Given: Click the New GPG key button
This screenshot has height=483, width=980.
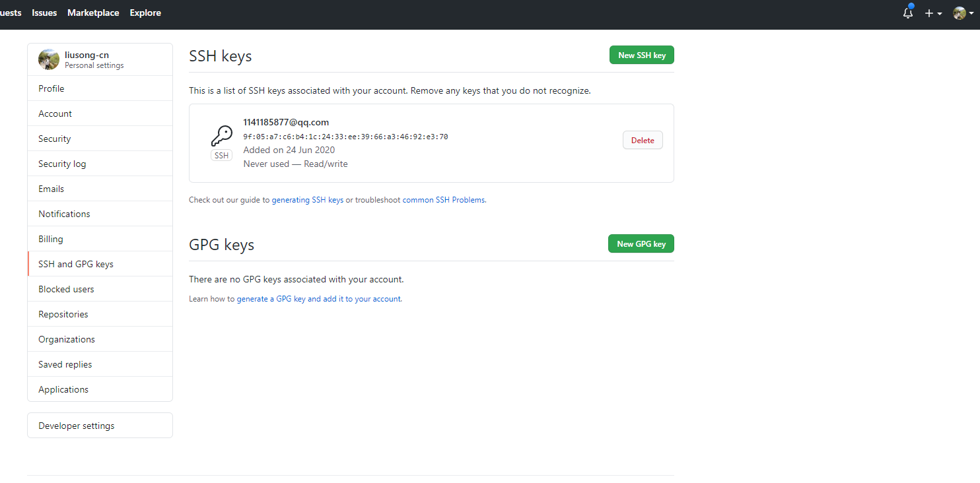Looking at the screenshot, I should click(x=641, y=244).
